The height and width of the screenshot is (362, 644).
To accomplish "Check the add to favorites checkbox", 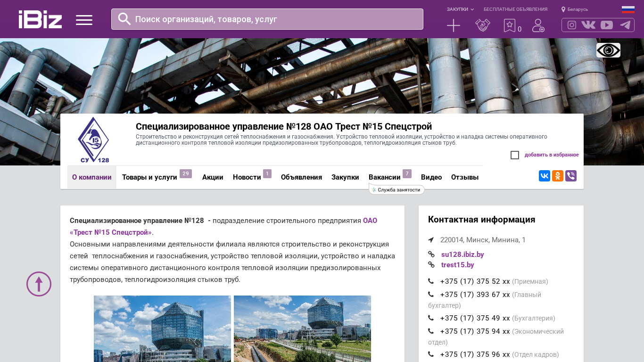I will pos(515,155).
